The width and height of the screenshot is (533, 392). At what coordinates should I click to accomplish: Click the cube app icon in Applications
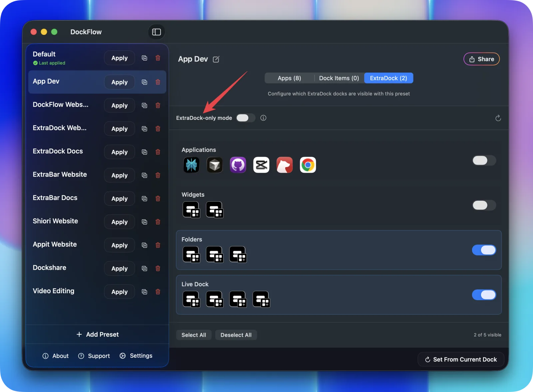(x=215, y=165)
